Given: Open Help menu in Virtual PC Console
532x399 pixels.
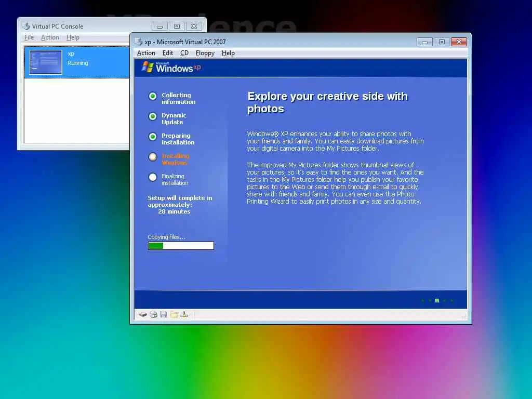Looking at the screenshot, I should coord(73,37).
